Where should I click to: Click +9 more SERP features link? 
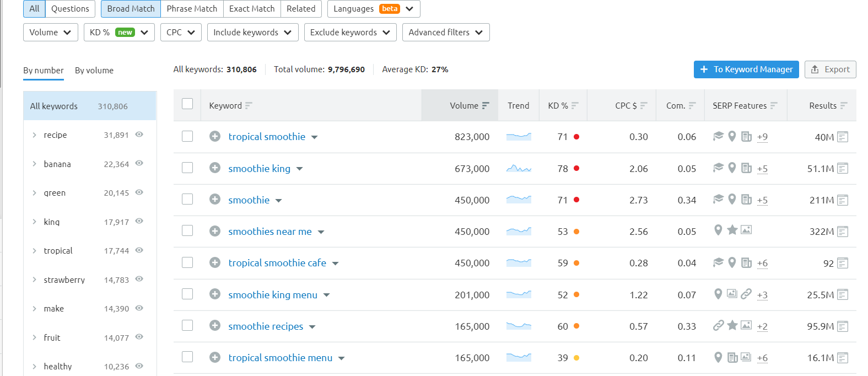coord(762,137)
